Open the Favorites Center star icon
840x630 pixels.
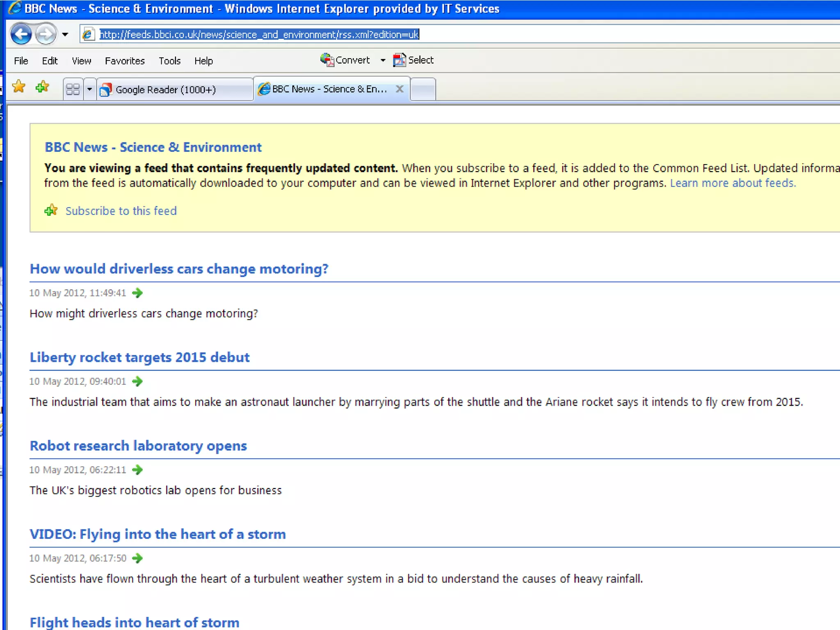pos(19,87)
